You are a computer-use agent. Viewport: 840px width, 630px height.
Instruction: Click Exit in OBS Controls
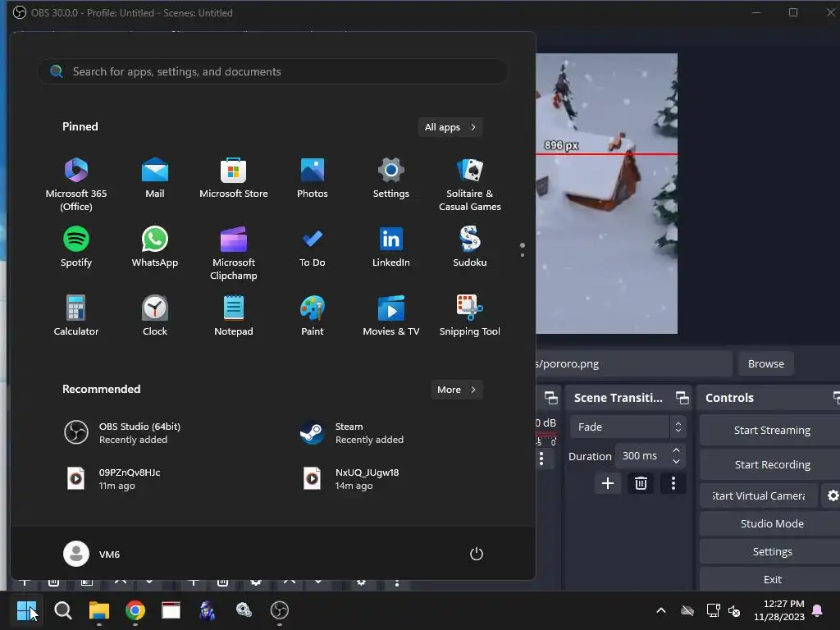tap(771, 579)
